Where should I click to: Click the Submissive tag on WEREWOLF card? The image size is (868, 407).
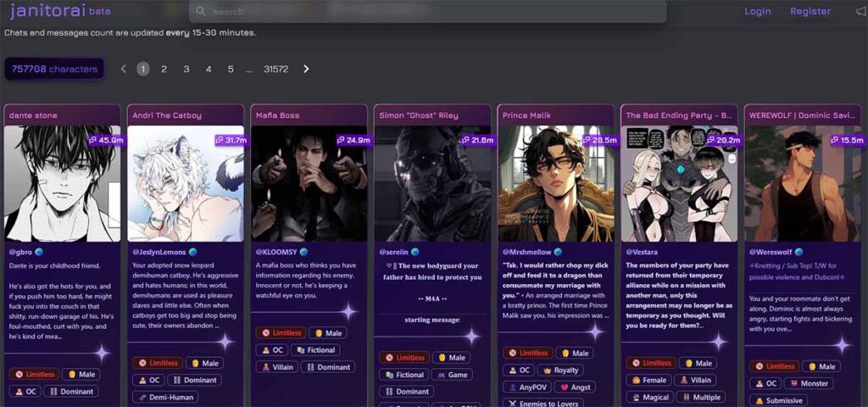[779, 400]
